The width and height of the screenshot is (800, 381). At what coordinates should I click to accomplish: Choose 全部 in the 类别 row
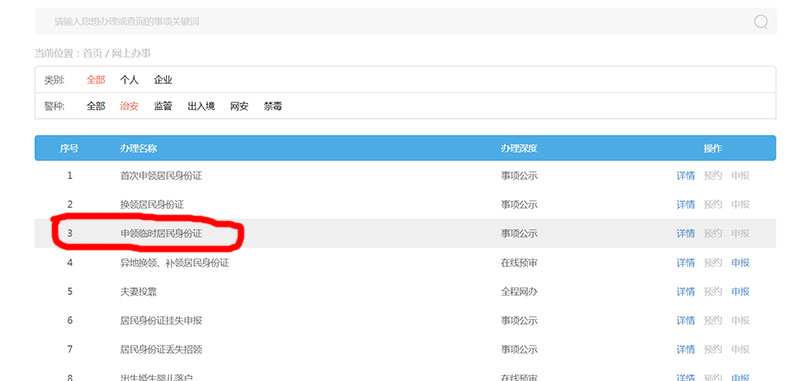click(x=96, y=80)
